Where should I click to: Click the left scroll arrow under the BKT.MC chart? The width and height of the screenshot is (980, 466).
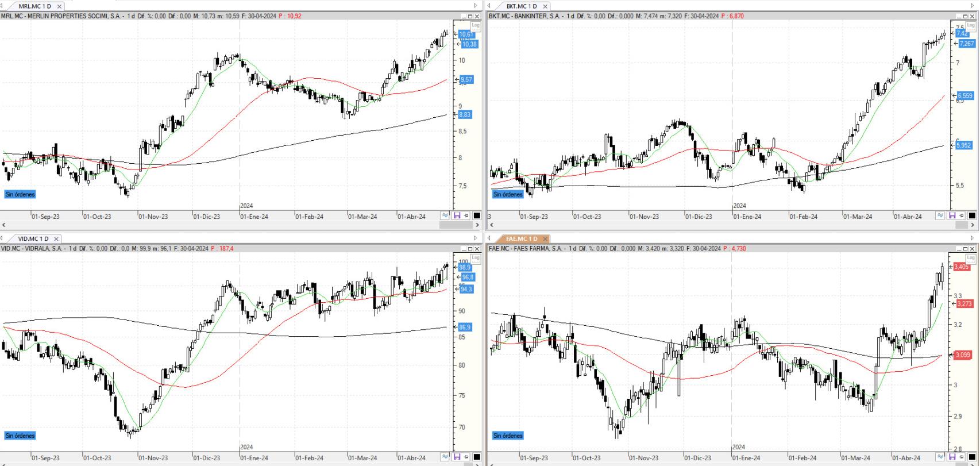pyautogui.click(x=491, y=225)
